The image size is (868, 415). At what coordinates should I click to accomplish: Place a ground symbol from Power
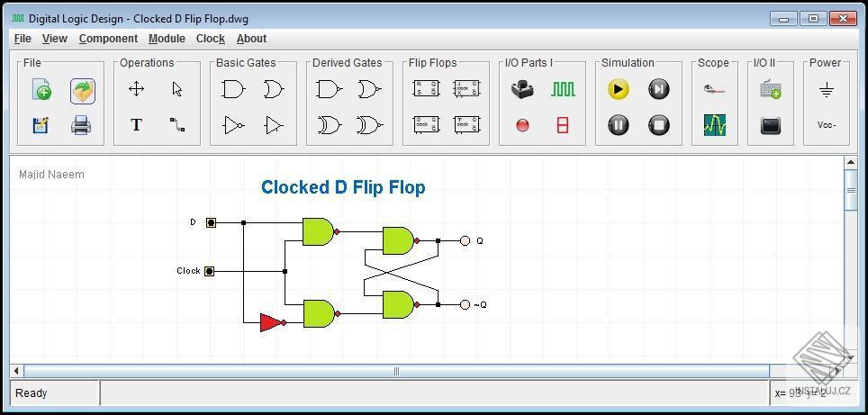826,90
